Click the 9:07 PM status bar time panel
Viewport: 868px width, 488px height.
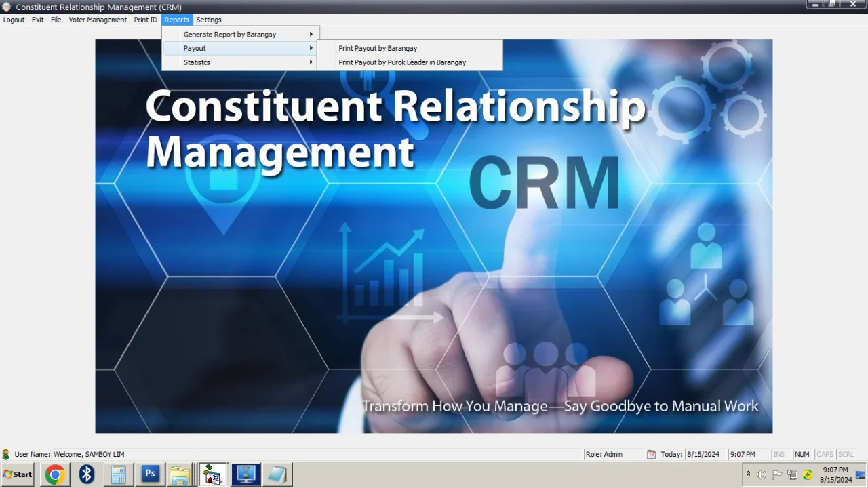click(748, 454)
